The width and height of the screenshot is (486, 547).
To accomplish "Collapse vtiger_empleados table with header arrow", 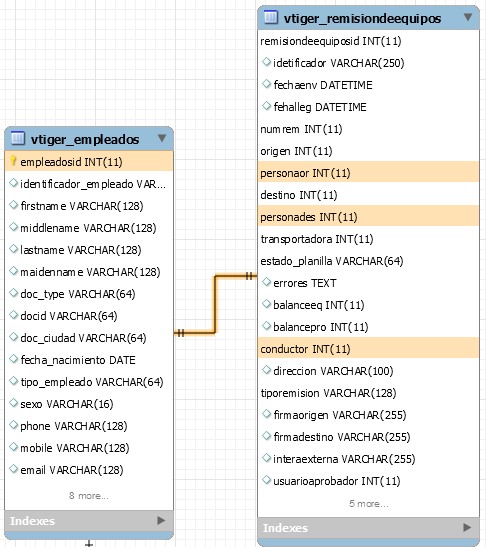I will [x=162, y=138].
